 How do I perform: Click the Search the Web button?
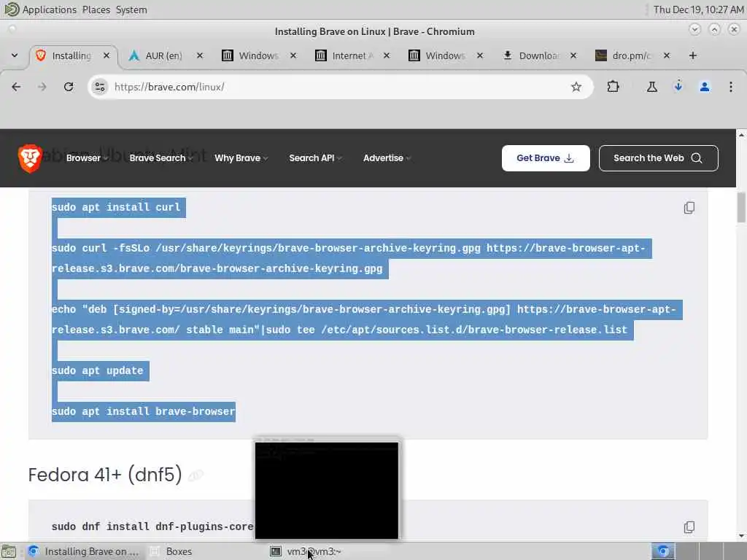point(658,158)
